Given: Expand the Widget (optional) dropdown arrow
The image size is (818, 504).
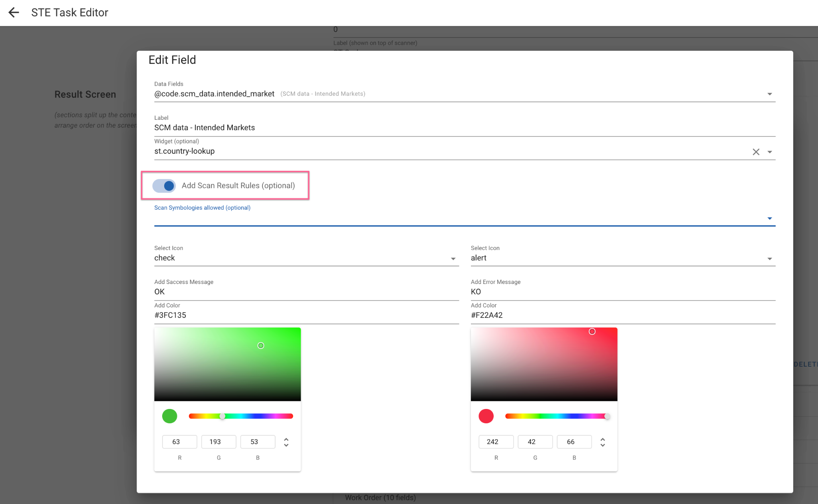Looking at the screenshot, I should click(x=769, y=152).
